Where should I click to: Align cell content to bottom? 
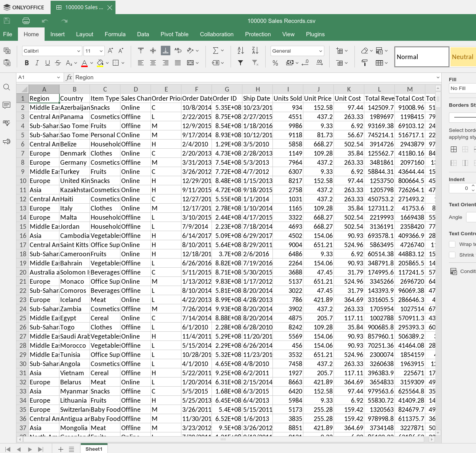point(165,51)
